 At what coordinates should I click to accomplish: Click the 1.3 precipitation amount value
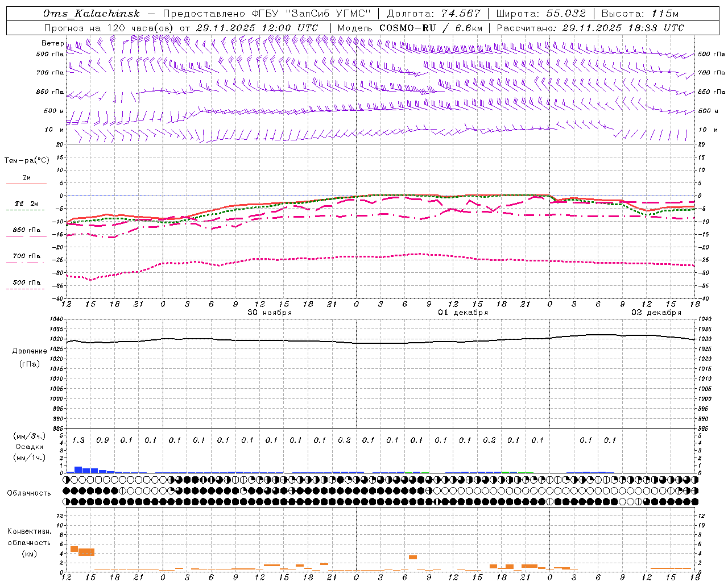click(78, 440)
